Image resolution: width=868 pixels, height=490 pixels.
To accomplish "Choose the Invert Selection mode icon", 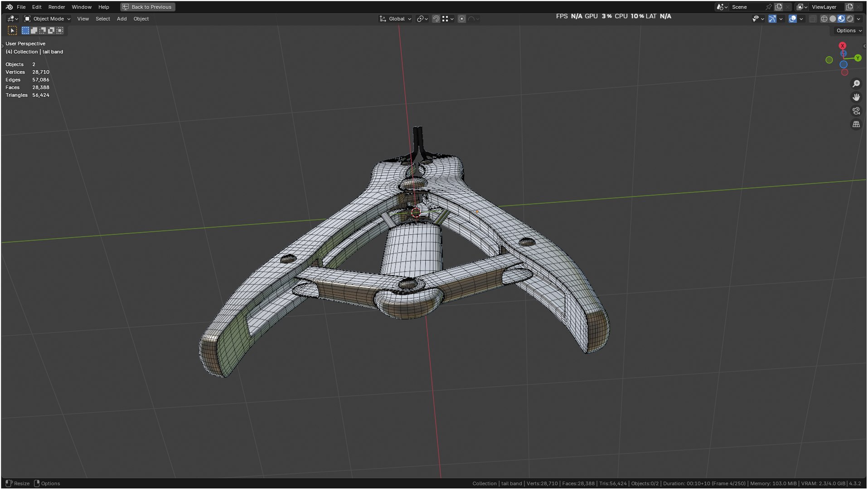I will click(x=51, y=30).
